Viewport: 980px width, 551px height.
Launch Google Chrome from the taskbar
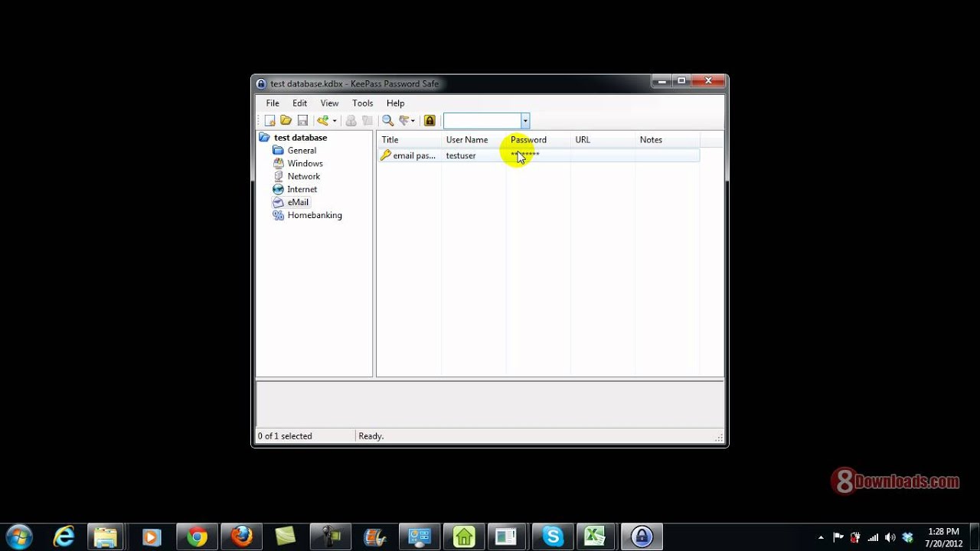197,536
